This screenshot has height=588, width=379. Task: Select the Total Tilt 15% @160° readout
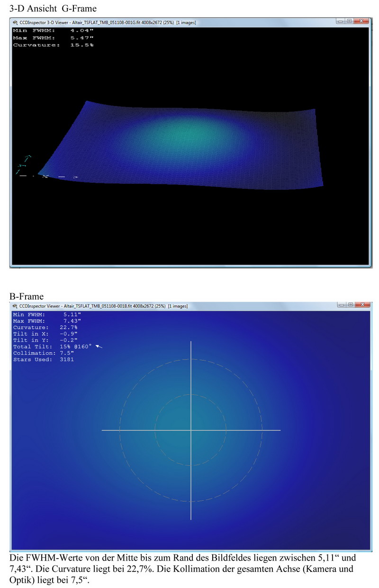pyautogui.click(x=52, y=347)
